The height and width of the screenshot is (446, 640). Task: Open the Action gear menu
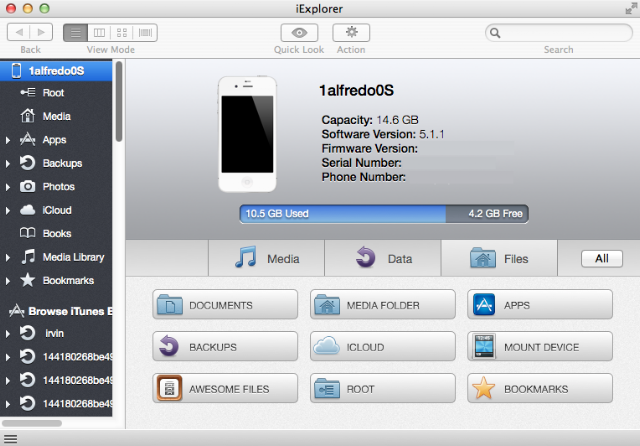click(x=351, y=33)
